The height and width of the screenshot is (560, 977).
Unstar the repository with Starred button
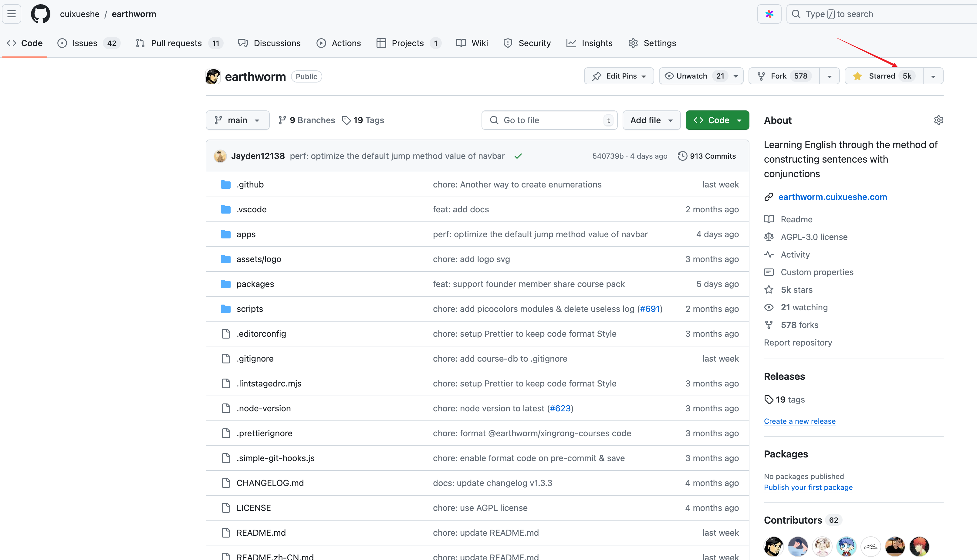pos(884,76)
